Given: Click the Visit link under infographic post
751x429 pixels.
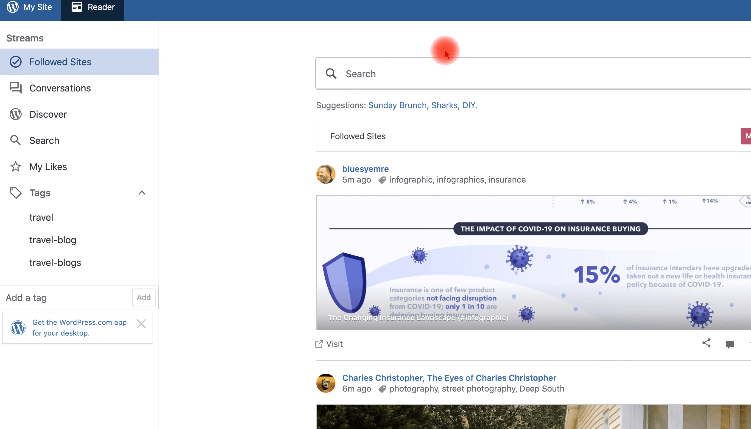Looking at the screenshot, I should pyautogui.click(x=329, y=344).
